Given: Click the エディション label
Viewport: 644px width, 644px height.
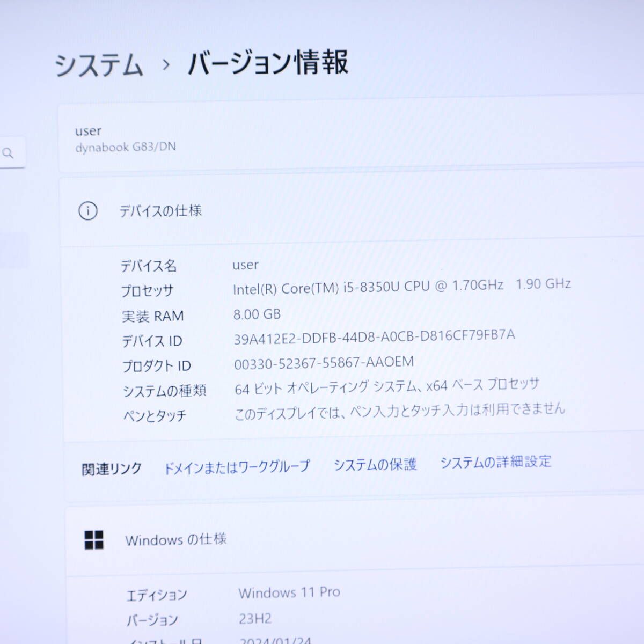Looking at the screenshot, I should tap(157, 595).
